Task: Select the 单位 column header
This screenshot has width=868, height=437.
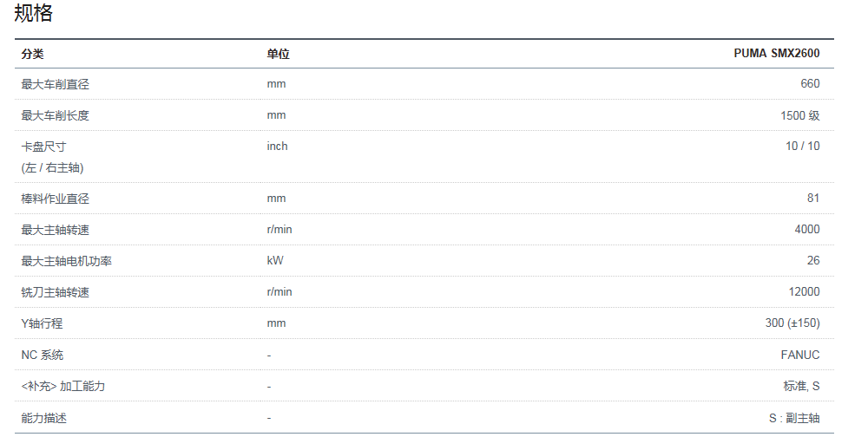Action: pyautogui.click(x=279, y=54)
